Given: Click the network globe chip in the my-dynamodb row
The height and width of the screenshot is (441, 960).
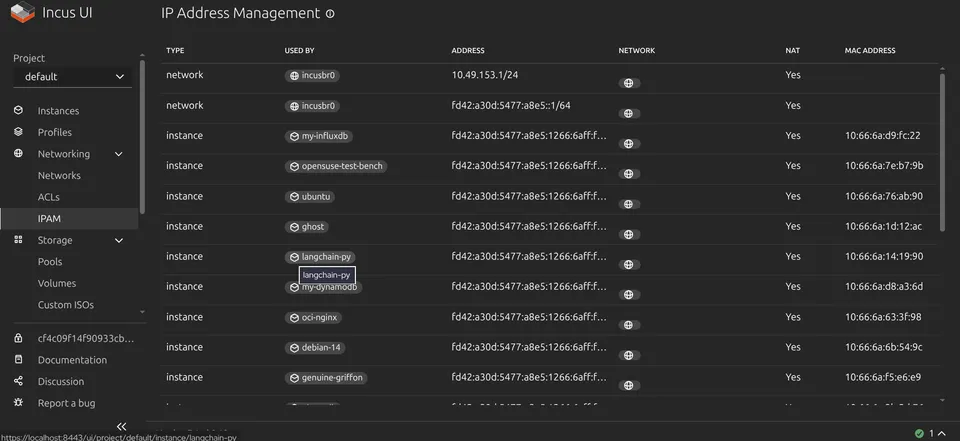Looking at the screenshot, I should (629, 295).
